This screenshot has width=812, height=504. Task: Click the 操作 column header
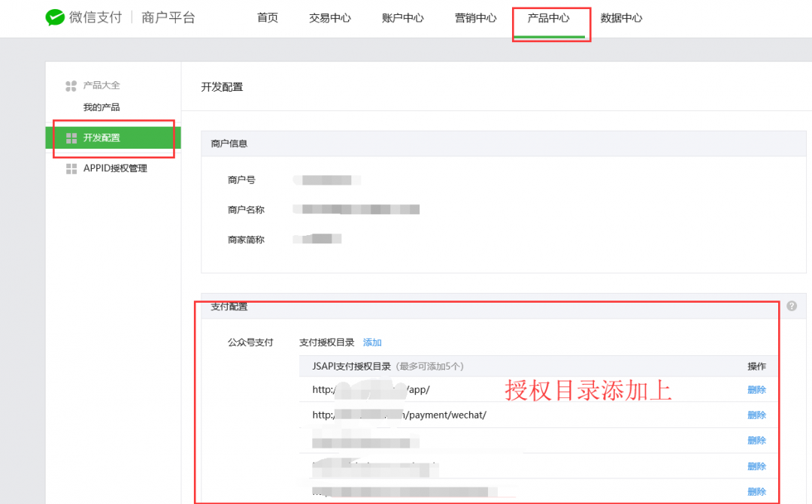coord(756,367)
